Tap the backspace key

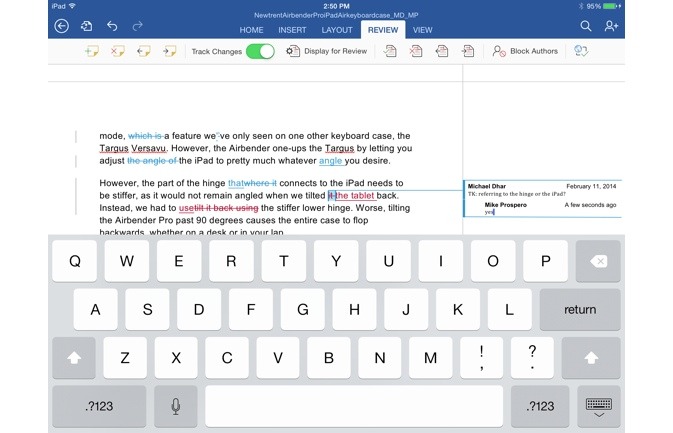tap(598, 261)
